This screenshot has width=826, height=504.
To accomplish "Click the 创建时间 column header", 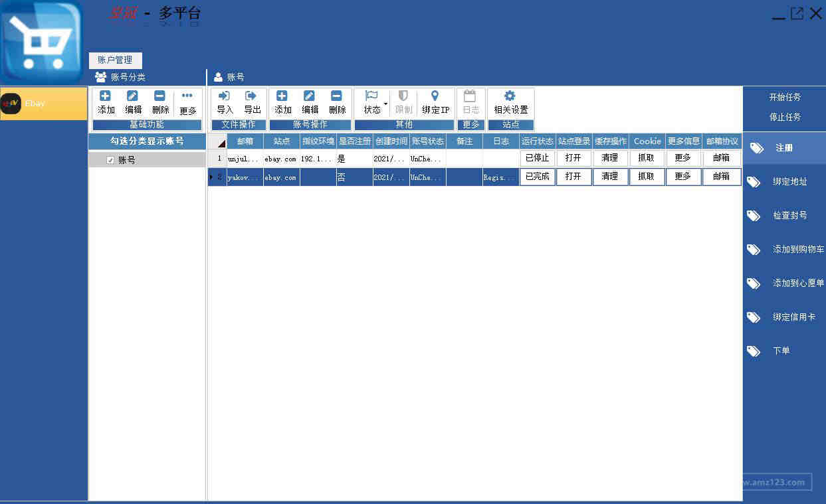I will click(x=391, y=141).
